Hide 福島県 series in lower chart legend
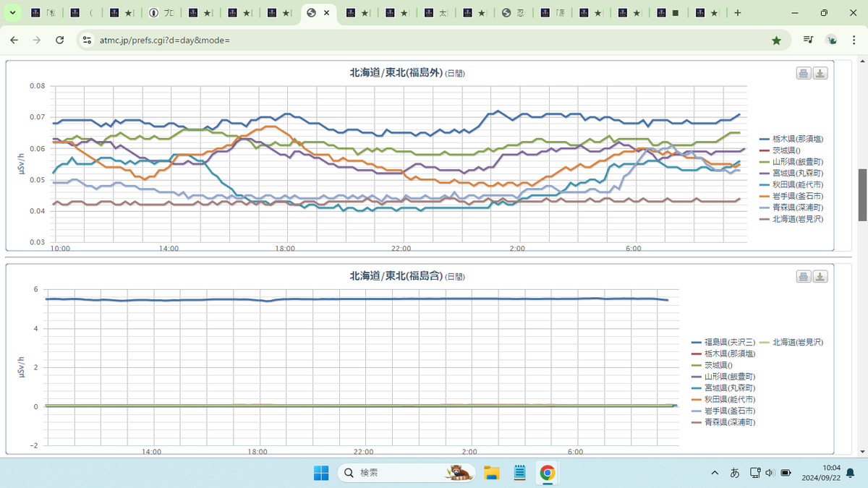Viewport: 868px width, 488px height. pyautogui.click(x=724, y=341)
